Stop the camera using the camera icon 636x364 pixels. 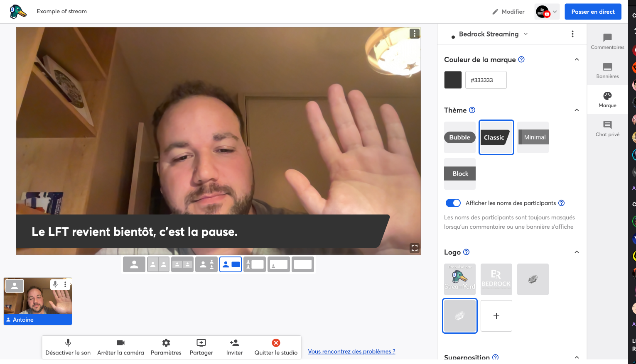(x=120, y=343)
